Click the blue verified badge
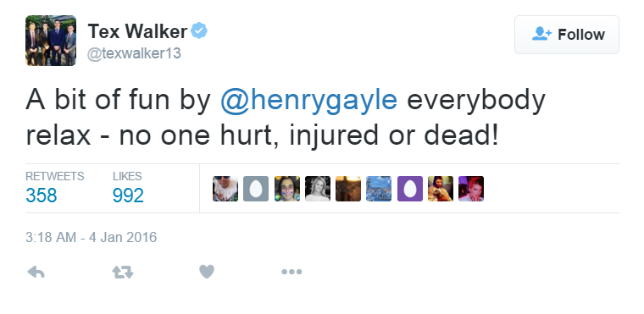The width and height of the screenshot is (644, 314). point(199,30)
